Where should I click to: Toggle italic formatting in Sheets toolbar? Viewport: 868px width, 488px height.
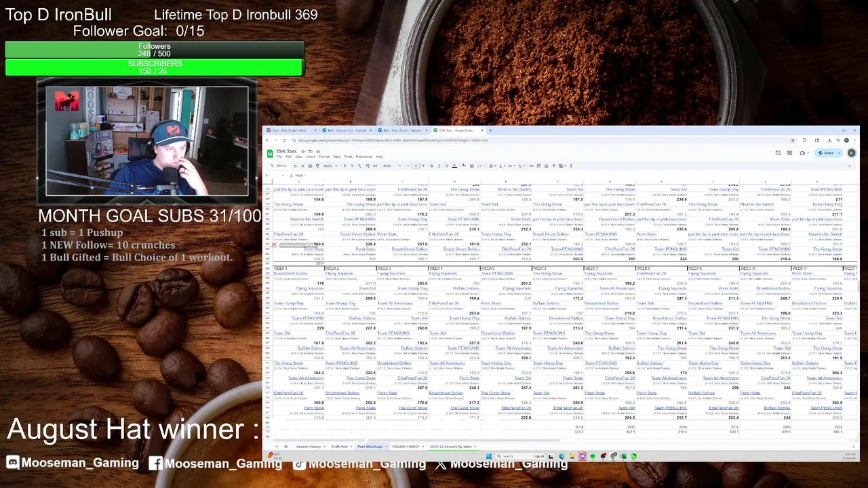point(439,165)
